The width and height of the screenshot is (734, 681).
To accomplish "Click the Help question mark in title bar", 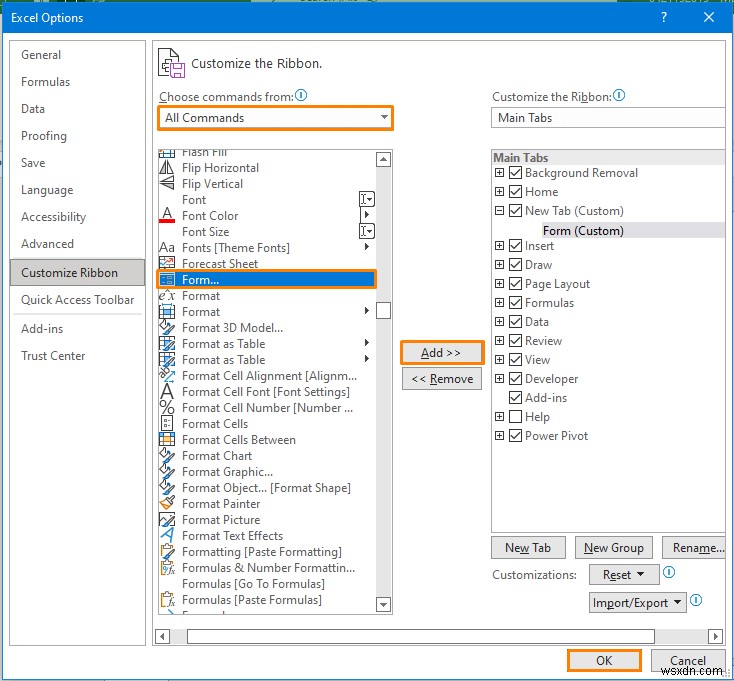I will click(x=664, y=17).
